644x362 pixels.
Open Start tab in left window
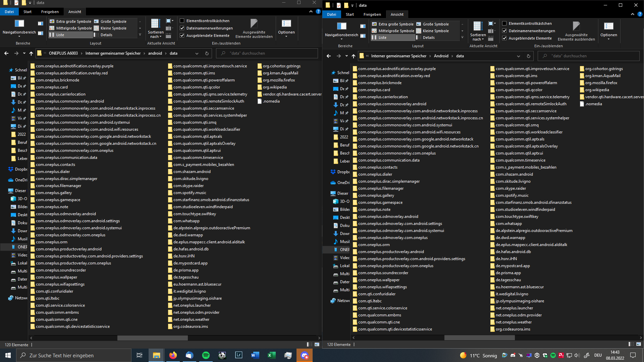(28, 12)
